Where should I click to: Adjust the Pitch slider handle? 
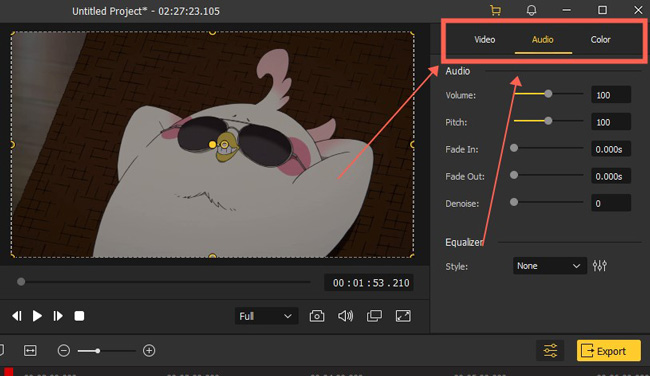click(548, 121)
